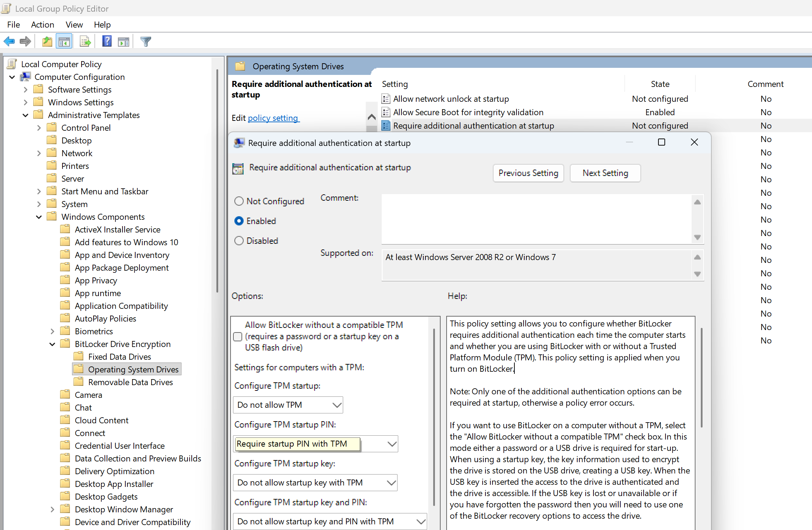The height and width of the screenshot is (530, 812).
Task: Select the Not Configured radio button
Action: pyautogui.click(x=239, y=201)
